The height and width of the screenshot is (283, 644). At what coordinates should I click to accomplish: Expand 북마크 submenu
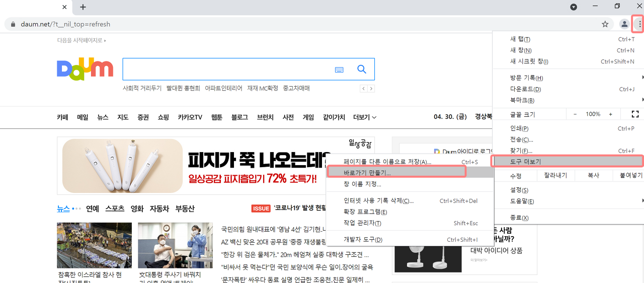coord(568,100)
